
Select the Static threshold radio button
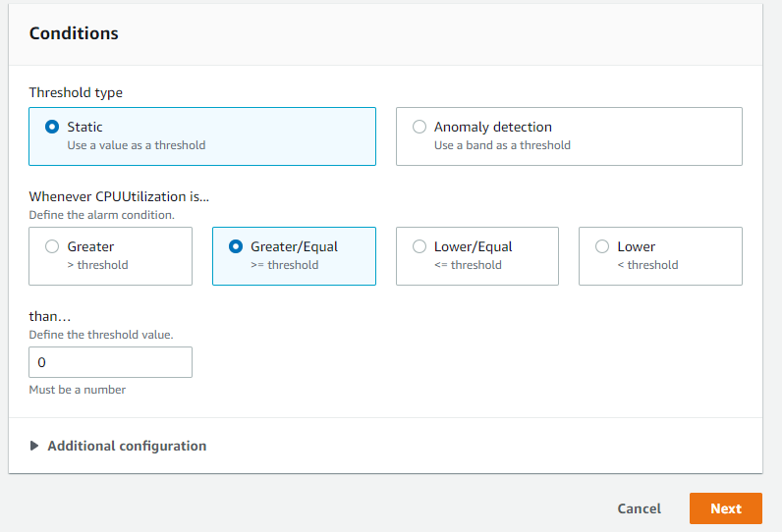[x=52, y=127]
